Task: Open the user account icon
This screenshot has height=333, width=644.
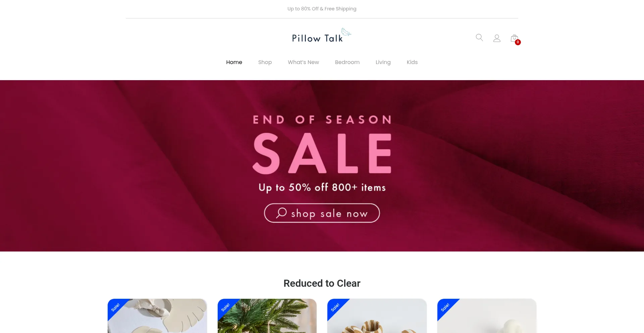Action: [x=497, y=38]
